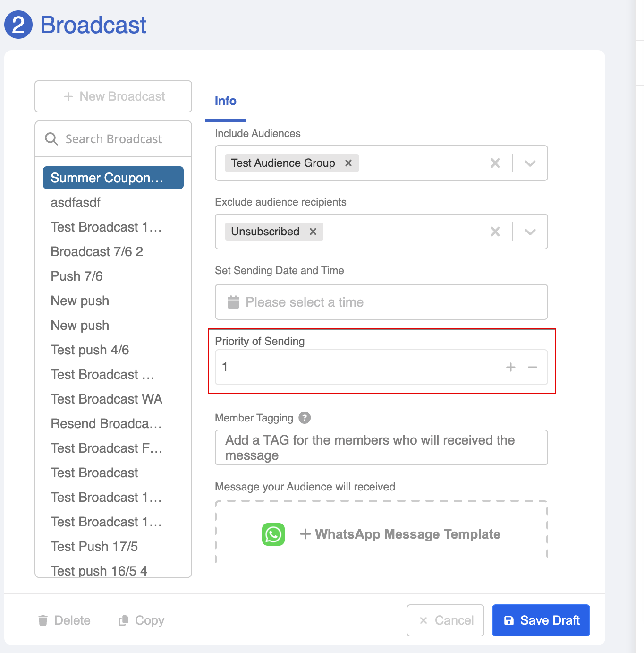Clear all Include Audiences selections

click(x=495, y=163)
